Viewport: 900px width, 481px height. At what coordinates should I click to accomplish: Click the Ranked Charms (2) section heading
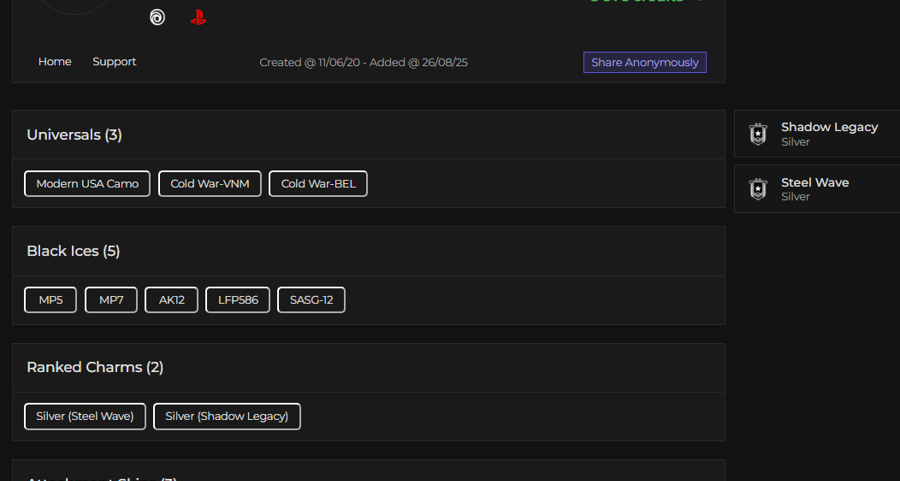[x=95, y=367]
